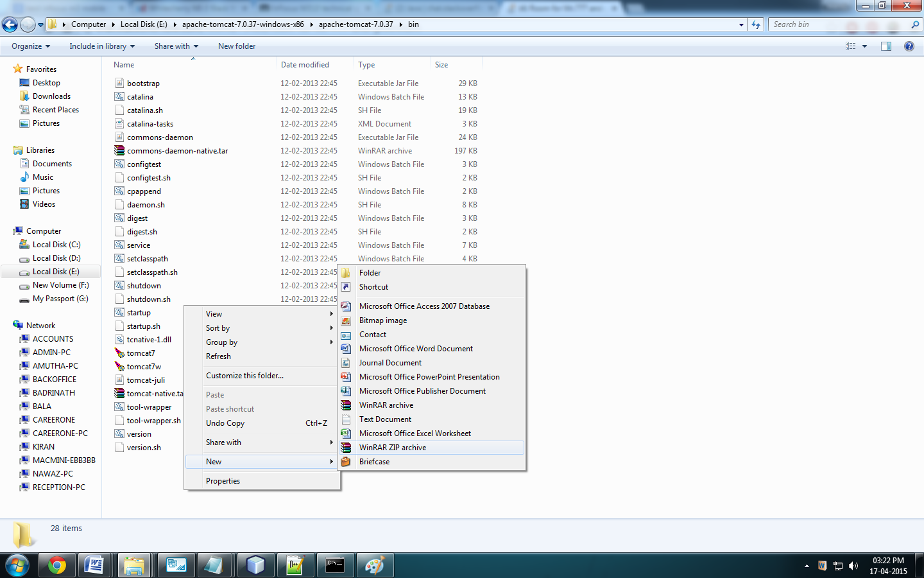The width and height of the screenshot is (924, 578).
Task: Refresh the address bar location
Action: (x=756, y=24)
